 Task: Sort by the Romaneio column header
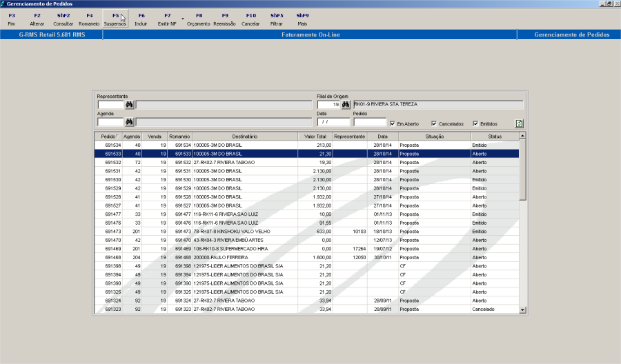[x=180, y=136]
